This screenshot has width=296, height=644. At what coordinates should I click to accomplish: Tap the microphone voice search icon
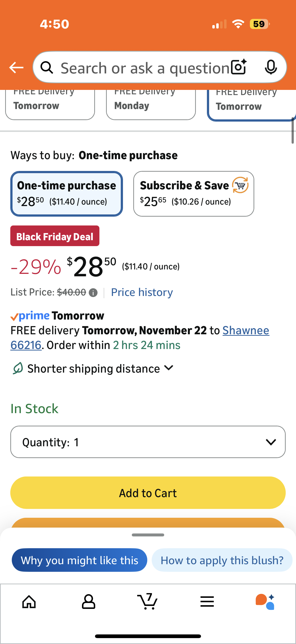pos(270,67)
